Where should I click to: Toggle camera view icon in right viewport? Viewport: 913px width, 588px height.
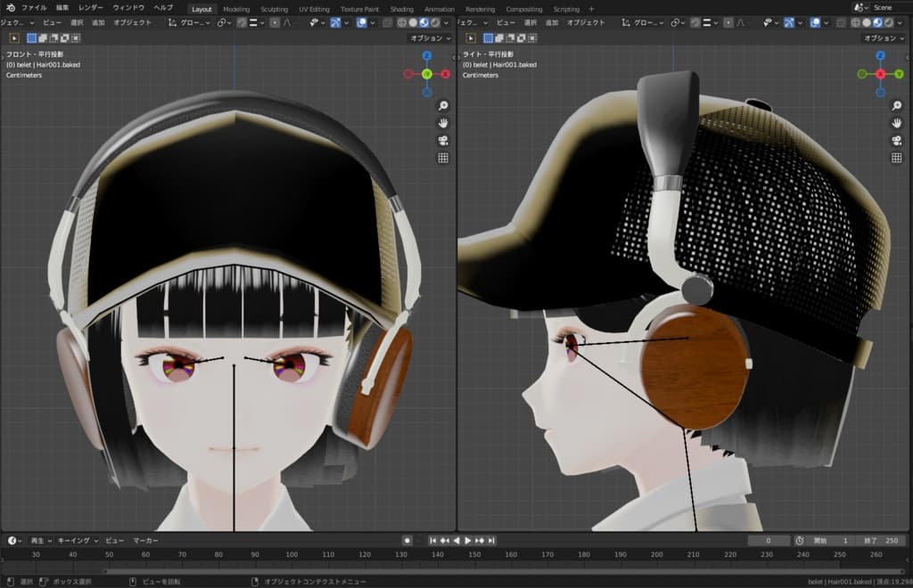897,140
